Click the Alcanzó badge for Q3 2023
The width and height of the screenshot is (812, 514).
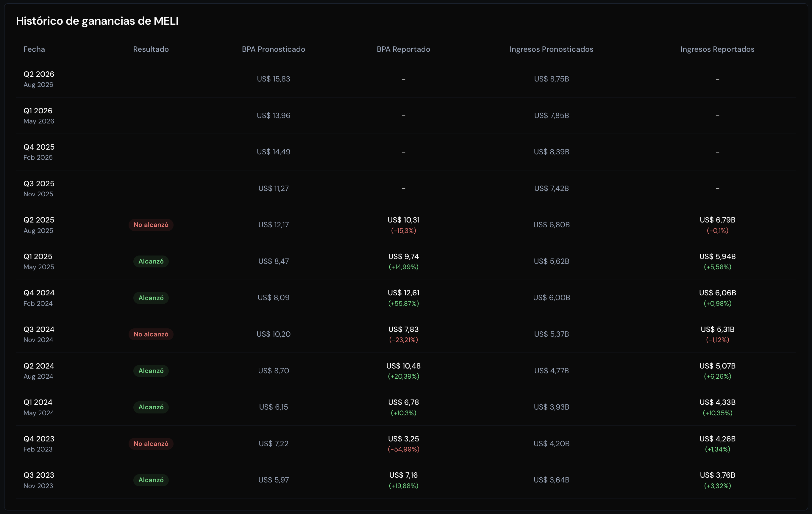[151, 480]
